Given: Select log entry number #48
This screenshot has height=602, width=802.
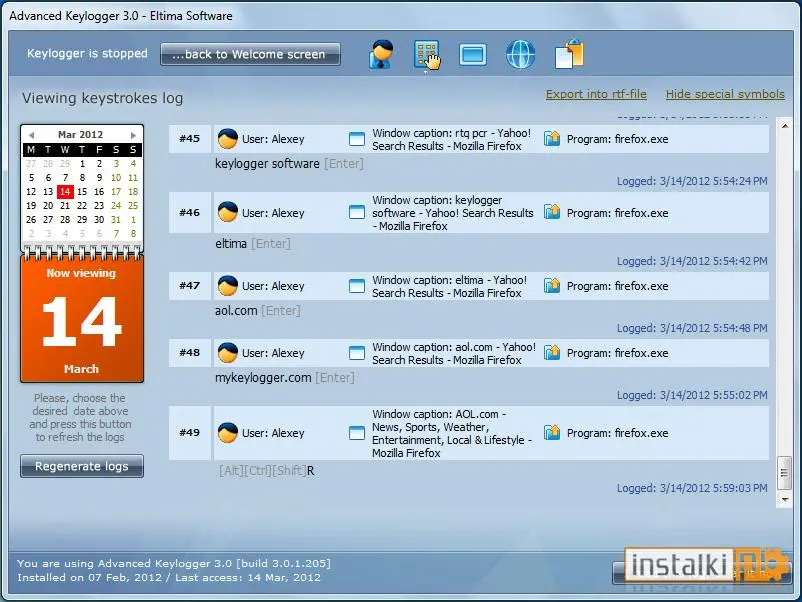Looking at the screenshot, I should [x=190, y=352].
